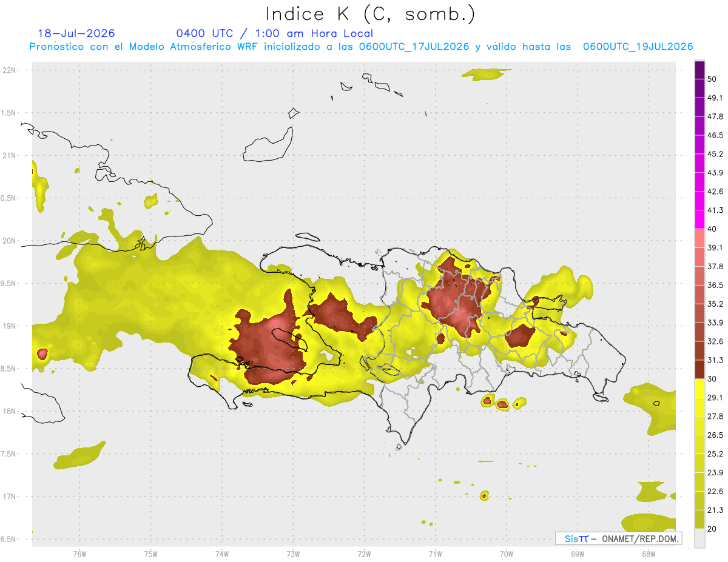Click the latitude axis label '21N'
Screen dimensions: 728x562
tap(10, 155)
